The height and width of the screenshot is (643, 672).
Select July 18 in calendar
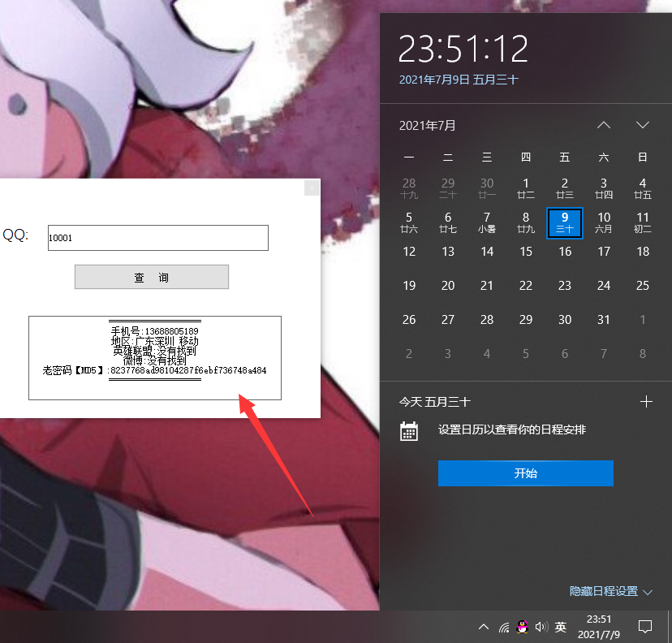643,252
